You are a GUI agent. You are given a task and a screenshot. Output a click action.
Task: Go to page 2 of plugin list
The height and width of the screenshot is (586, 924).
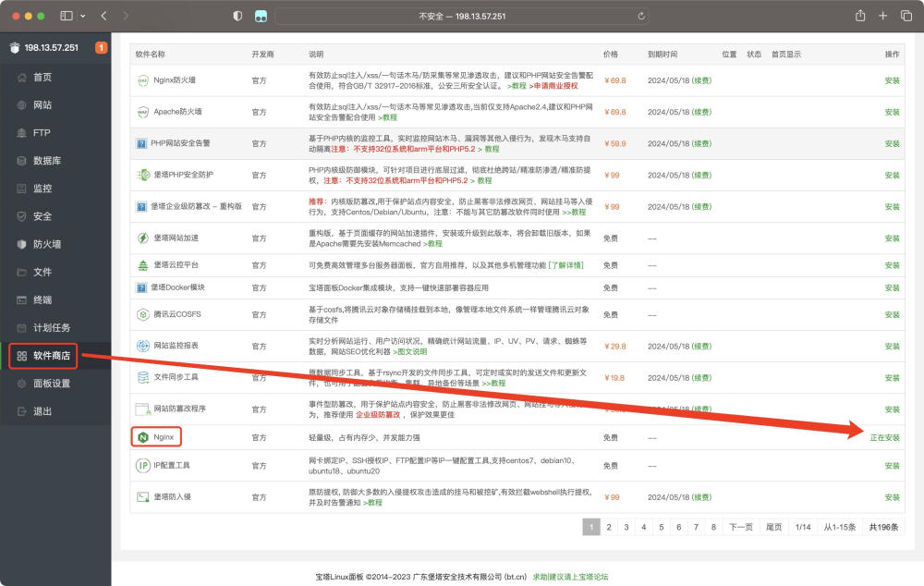point(609,527)
